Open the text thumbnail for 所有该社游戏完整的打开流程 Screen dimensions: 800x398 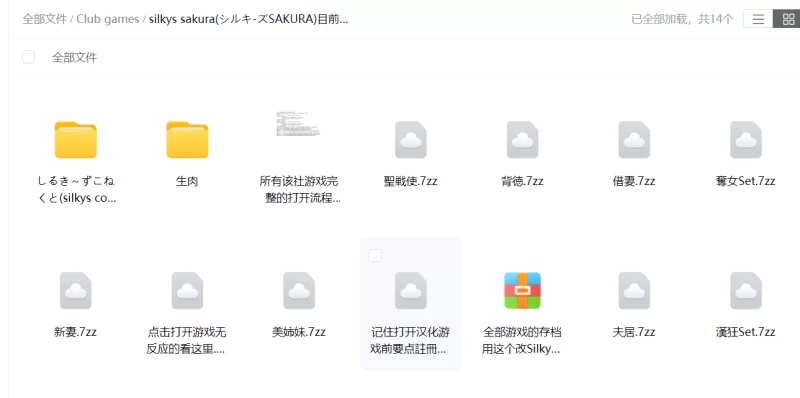pyautogui.click(x=298, y=123)
